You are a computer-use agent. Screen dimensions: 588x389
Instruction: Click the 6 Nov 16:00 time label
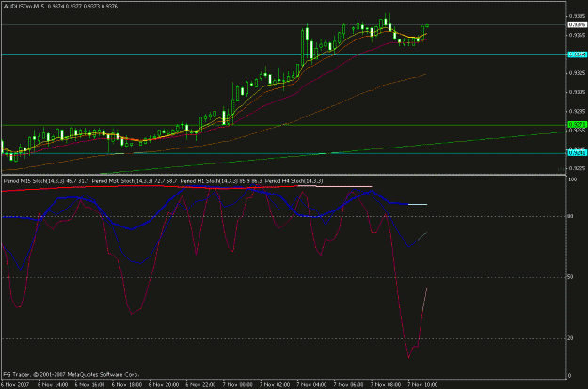[x=90, y=385]
